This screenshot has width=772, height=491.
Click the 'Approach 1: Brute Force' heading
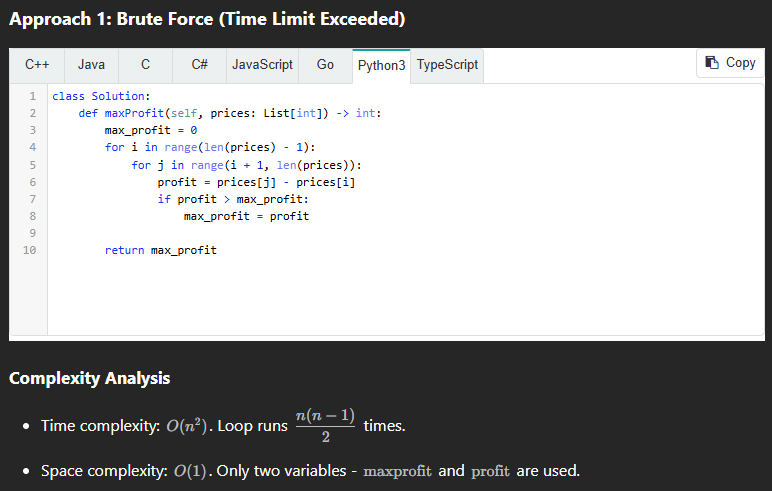point(207,19)
